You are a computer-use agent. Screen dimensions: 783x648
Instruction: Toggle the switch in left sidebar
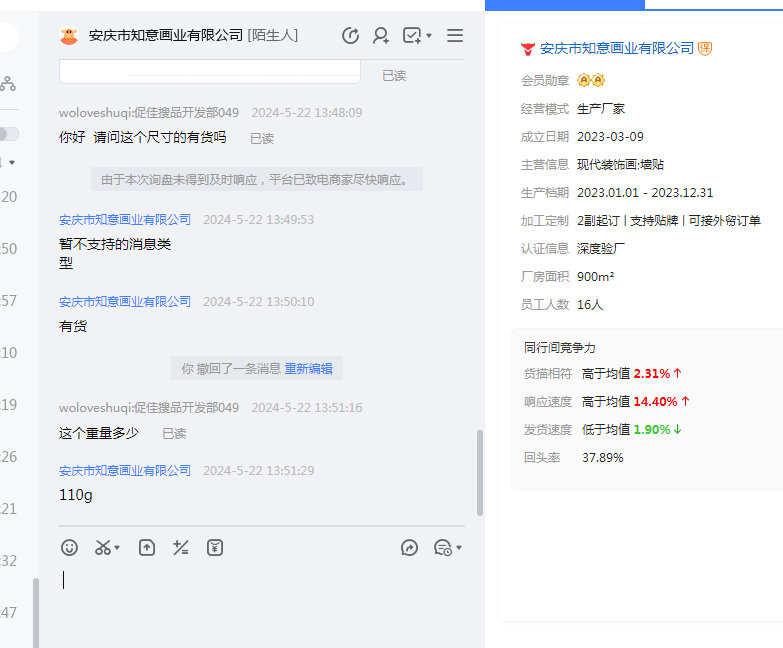(x=9, y=134)
